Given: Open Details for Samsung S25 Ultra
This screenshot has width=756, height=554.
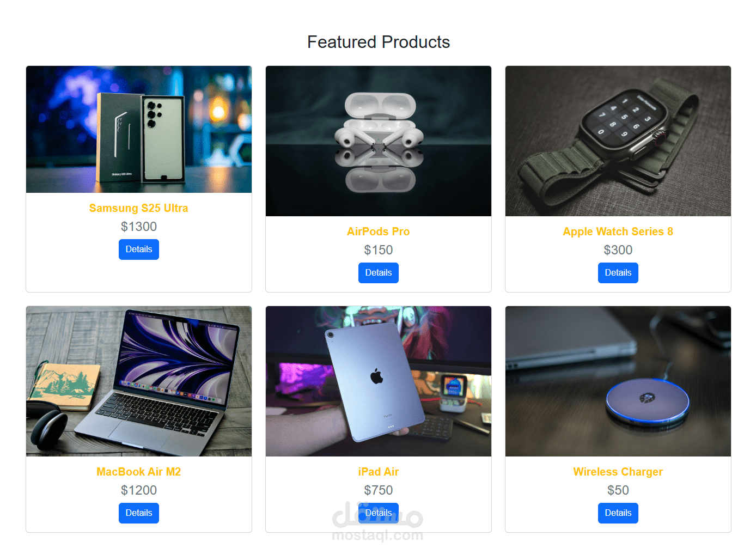Looking at the screenshot, I should pos(139,249).
